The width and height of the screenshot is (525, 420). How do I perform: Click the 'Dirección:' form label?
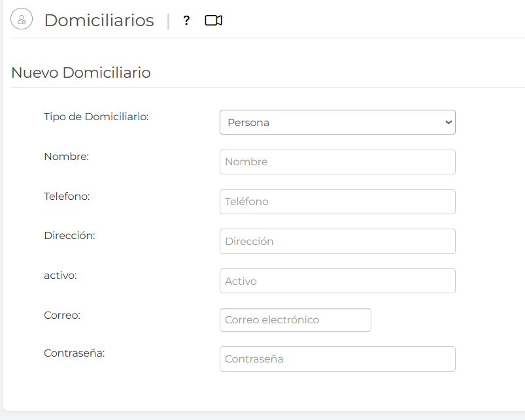tap(69, 236)
